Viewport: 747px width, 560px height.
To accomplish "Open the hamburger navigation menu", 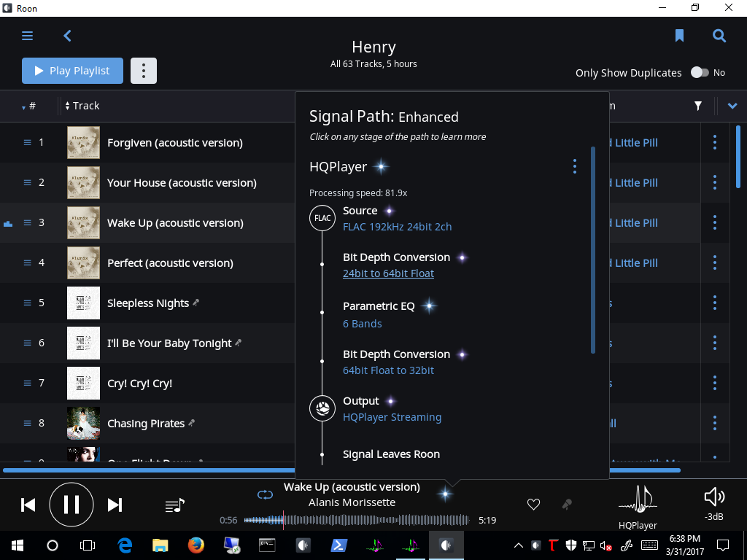I will [27, 36].
